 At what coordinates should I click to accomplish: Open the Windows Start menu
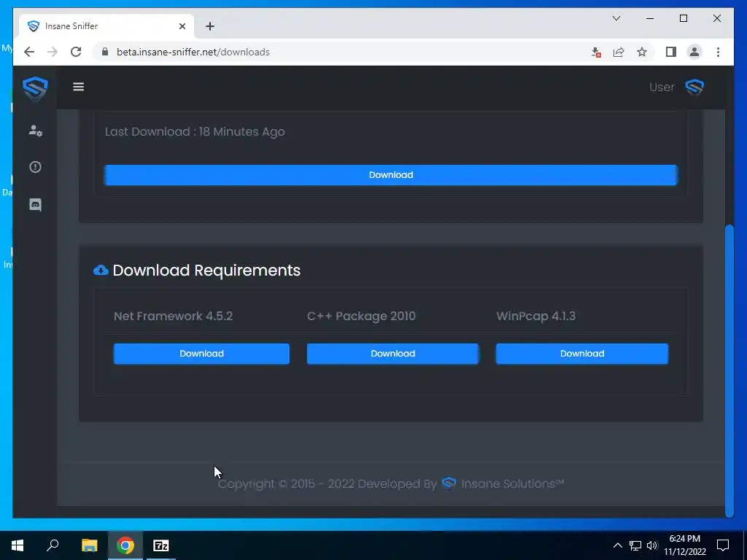coord(18,545)
